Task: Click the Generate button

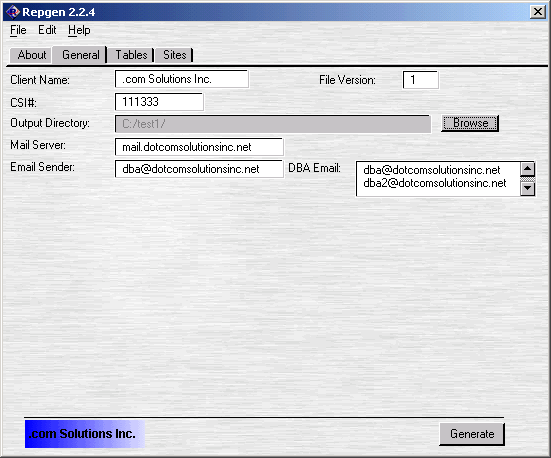Action: (x=472, y=434)
